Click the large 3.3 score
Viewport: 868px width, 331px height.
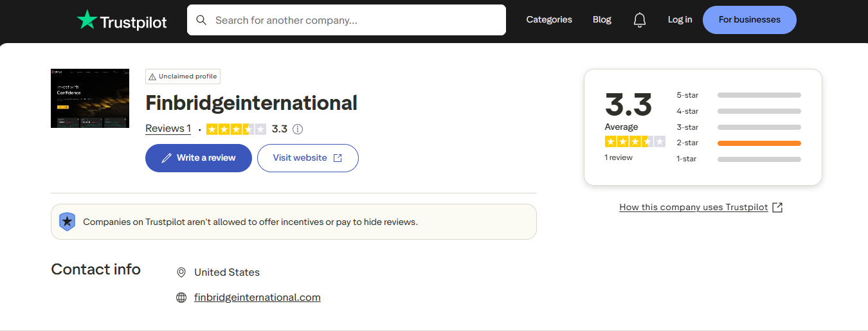[628, 104]
